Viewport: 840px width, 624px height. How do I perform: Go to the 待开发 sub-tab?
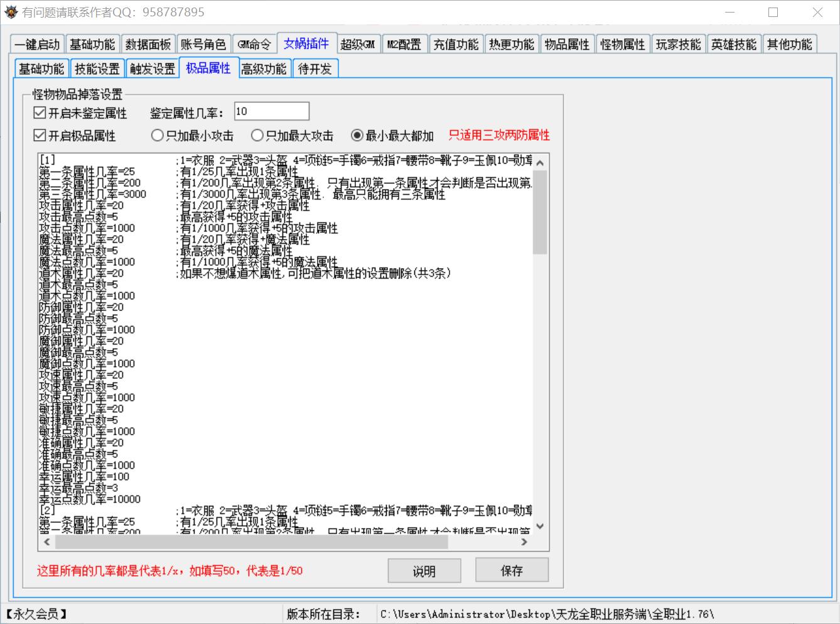315,68
